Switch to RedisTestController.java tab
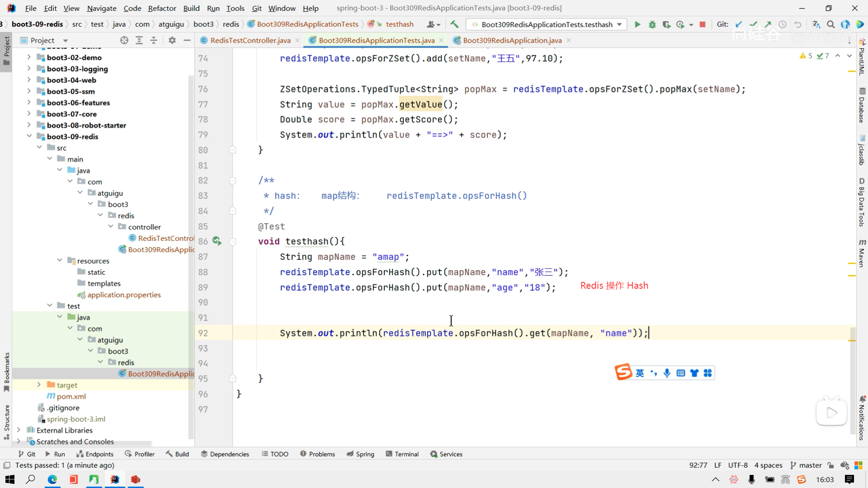868x488 pixels. [250, 40]
